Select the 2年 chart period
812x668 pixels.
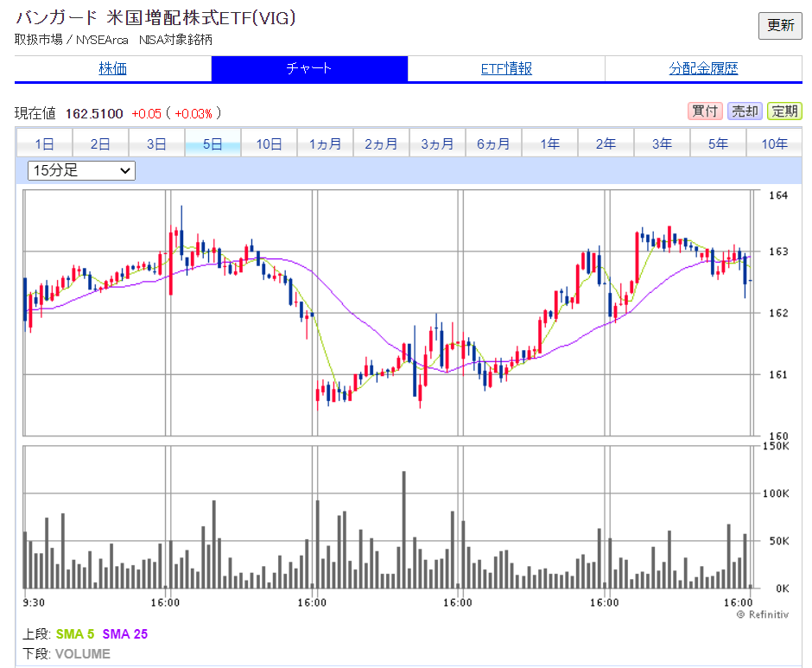click(x=606, y=143)
